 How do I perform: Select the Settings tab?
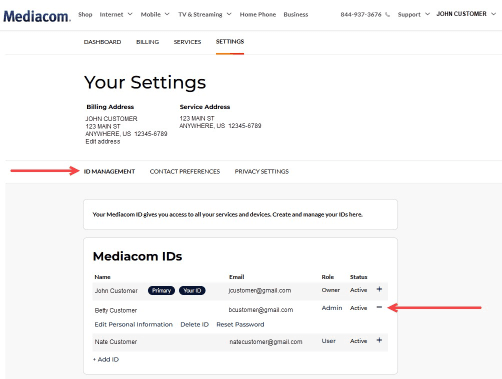coord(230,42)
